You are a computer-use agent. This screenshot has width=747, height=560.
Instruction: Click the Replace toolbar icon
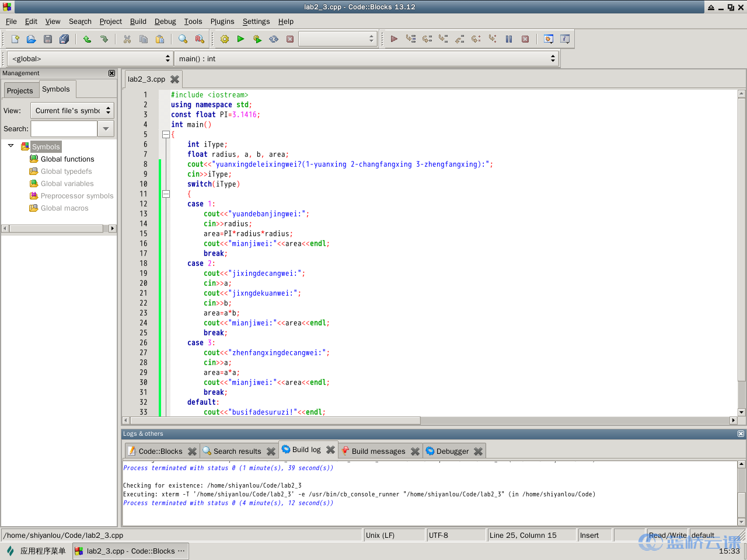pyautogui.click(x=198, y=38)
